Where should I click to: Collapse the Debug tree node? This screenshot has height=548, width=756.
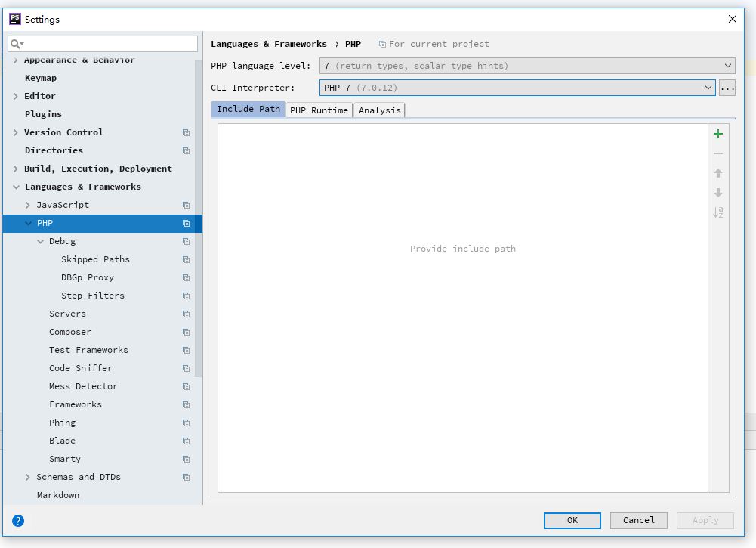pos(41,241)
